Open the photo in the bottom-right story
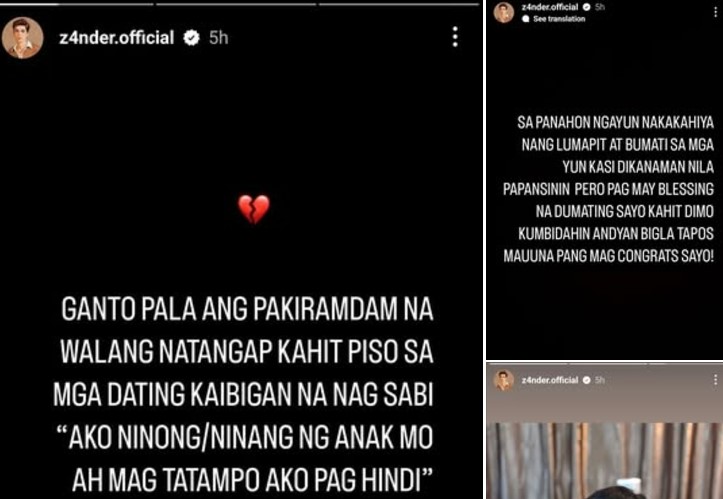 (x=605, y=461)
